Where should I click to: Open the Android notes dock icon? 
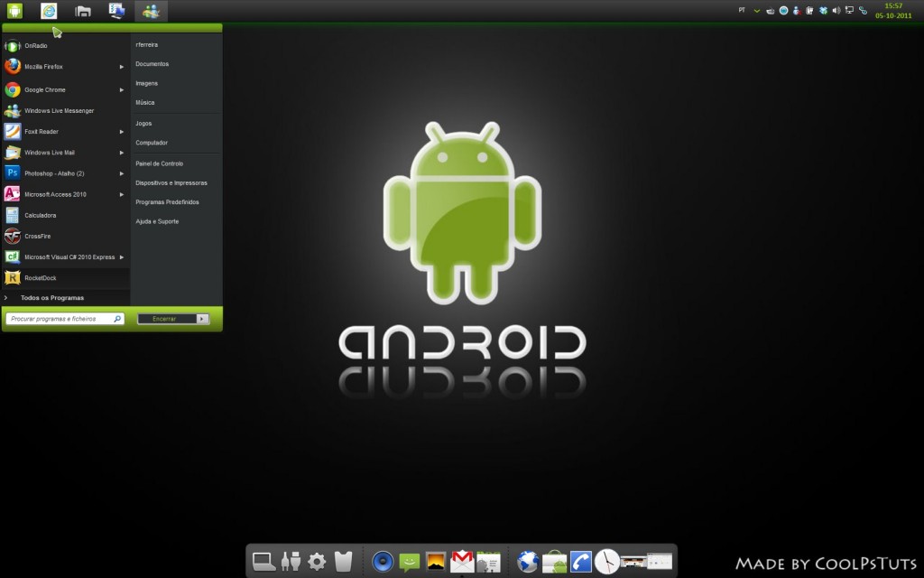click(x=488, y=562)
